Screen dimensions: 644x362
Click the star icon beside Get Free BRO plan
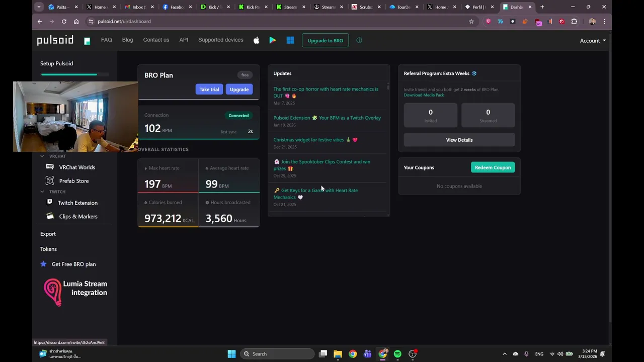coord(43,264)
